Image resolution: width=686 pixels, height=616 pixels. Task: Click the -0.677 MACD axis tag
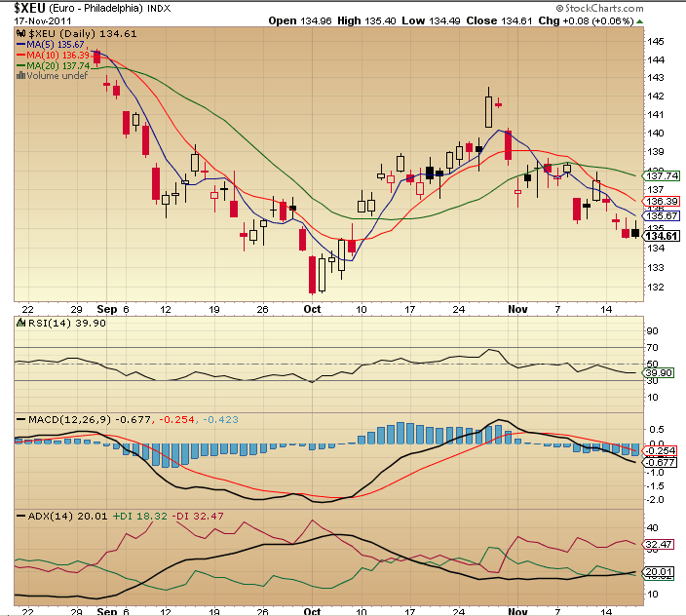[660, 462]
